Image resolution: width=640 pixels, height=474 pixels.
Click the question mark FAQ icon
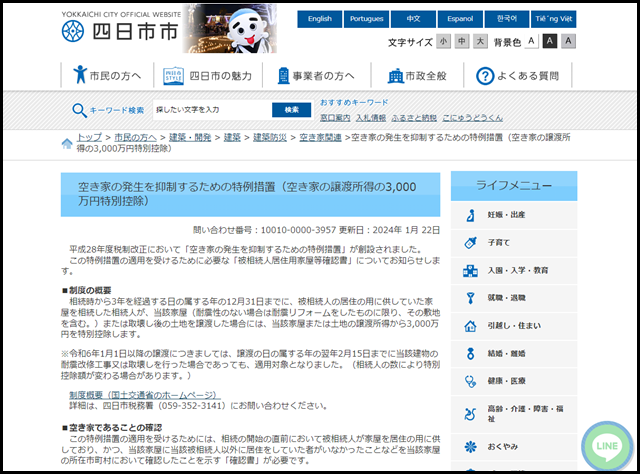[x=485, y=76]
